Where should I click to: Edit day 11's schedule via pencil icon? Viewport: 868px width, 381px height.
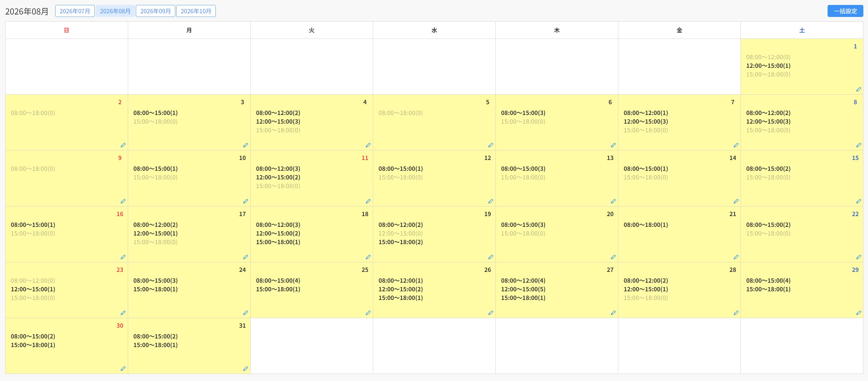368,201
